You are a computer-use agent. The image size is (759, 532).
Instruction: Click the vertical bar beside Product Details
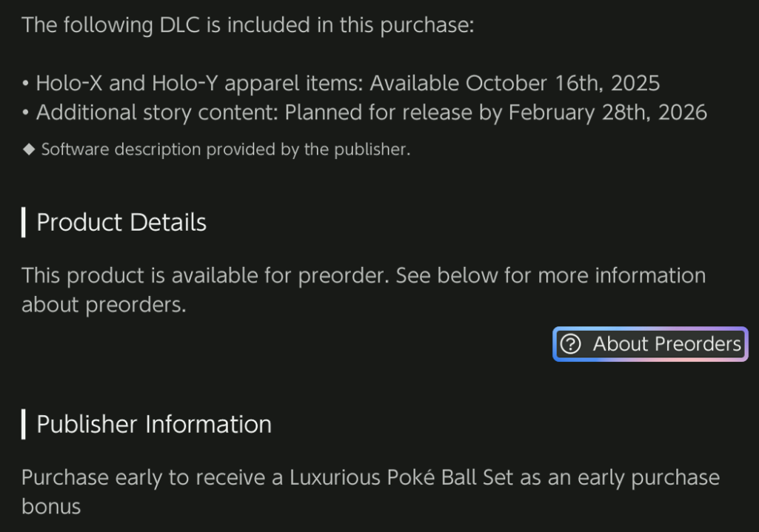click(x=24, y=223)
